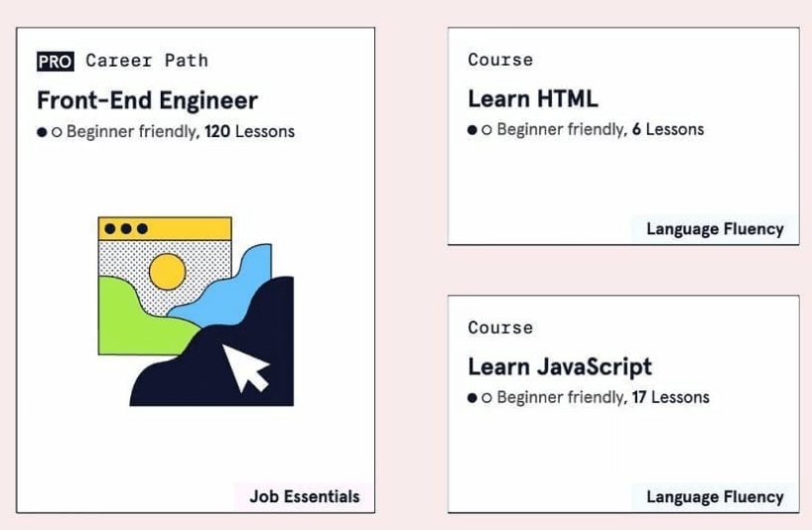
Task: Click the 120 Lessons text
Action: pos(249,131)
